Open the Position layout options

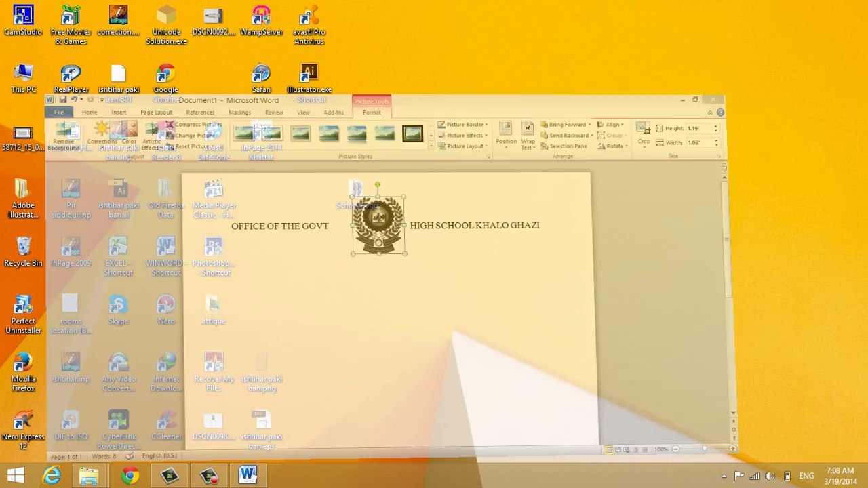(506, 134)
